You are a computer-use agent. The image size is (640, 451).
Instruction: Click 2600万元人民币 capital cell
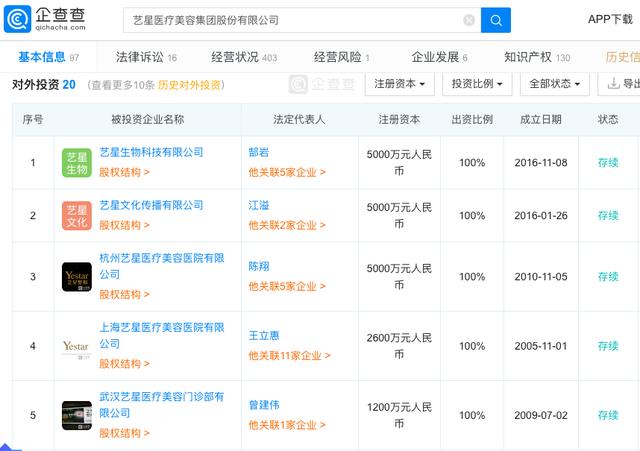pos(399,346)
